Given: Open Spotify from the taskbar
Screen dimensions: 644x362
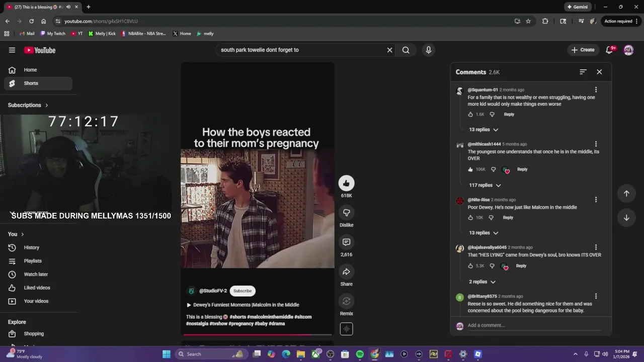Looking at the screenshot, I should (360, 354).
